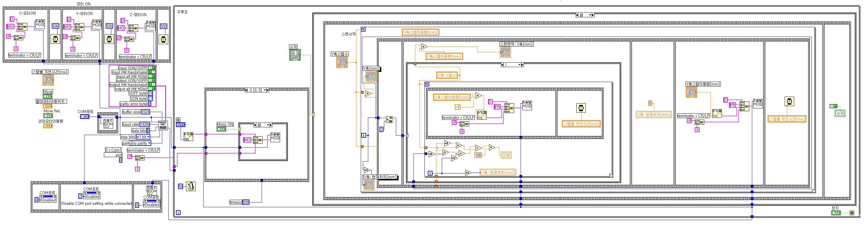
Task: Click the main while loop iteration terminal
Action: point(178,213)
